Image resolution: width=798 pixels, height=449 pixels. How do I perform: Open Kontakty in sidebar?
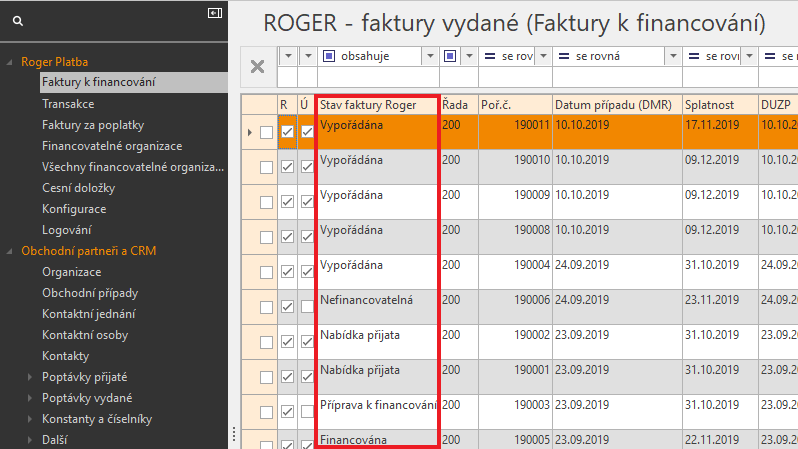(x=65, y=356)
